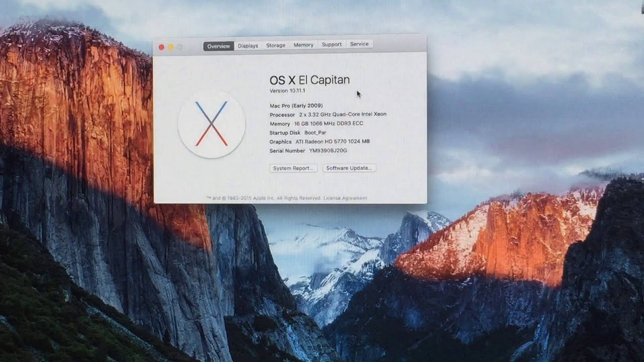The image size is (644, 362).
Task: Select the OS X El Capitan title
Action: pos(309,80)
